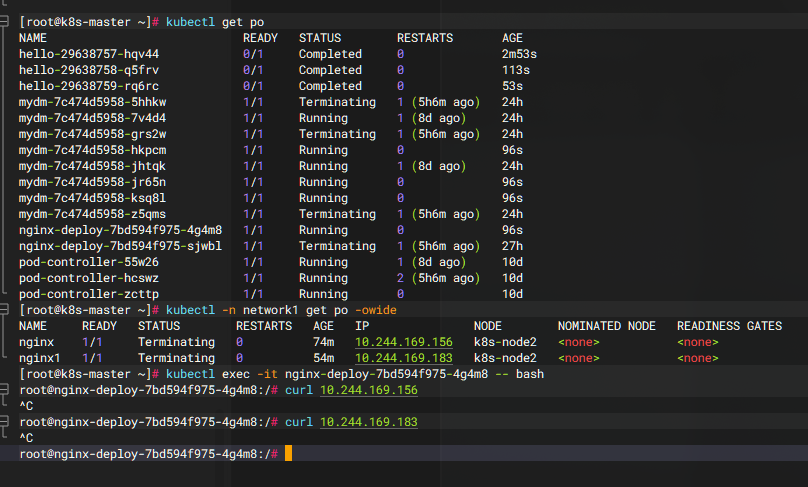Image resolution: width=808 pixels, height=487 pixels.
Task: Click the 'bash' argument of the exec command
Action: point(530,374)
